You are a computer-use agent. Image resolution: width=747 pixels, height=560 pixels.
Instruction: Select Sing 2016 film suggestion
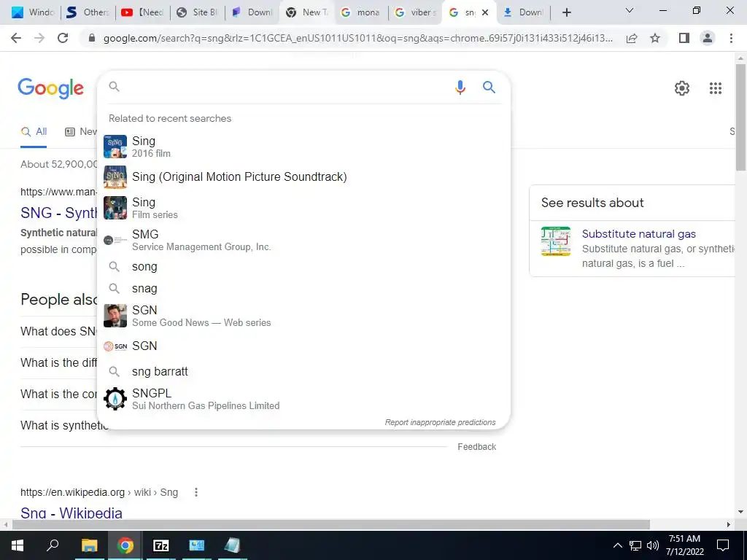(303, 147)
